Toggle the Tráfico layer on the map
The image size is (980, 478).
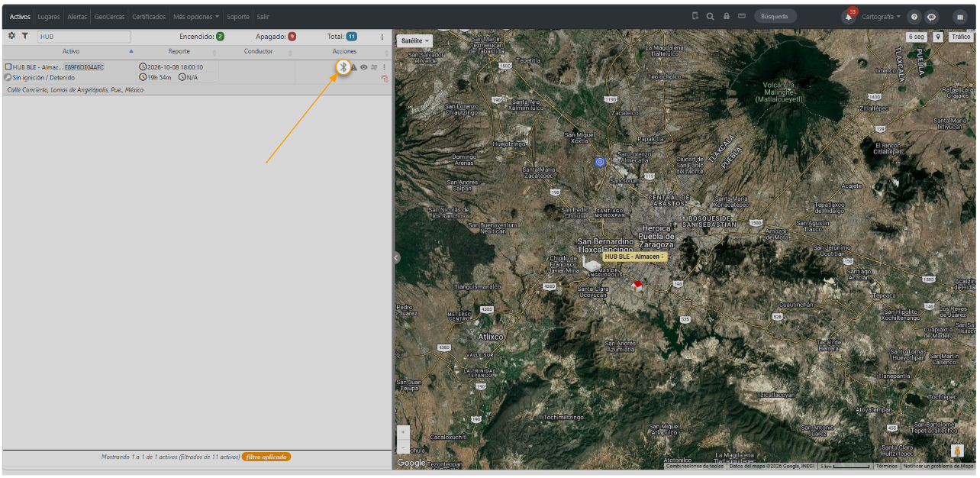(x=961, y=37)
